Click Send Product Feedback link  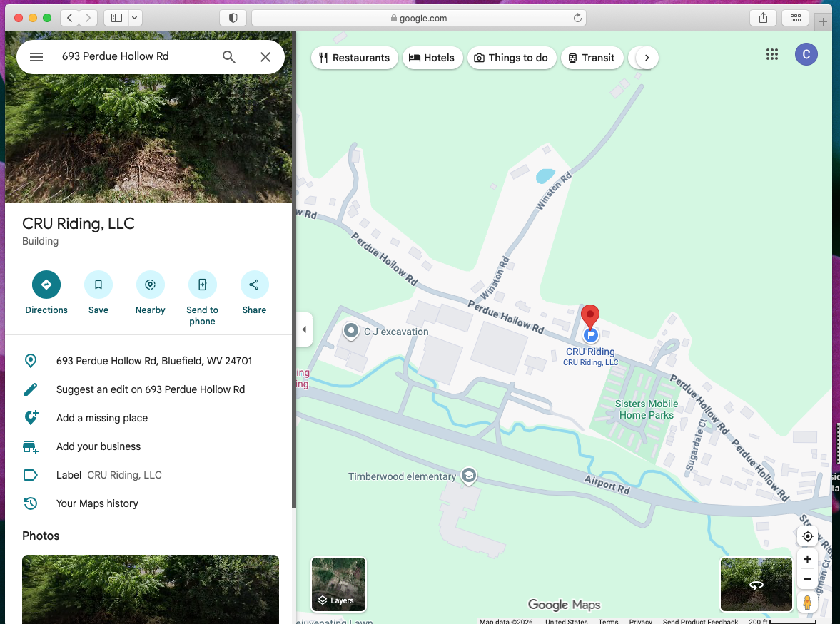point(700,620)
